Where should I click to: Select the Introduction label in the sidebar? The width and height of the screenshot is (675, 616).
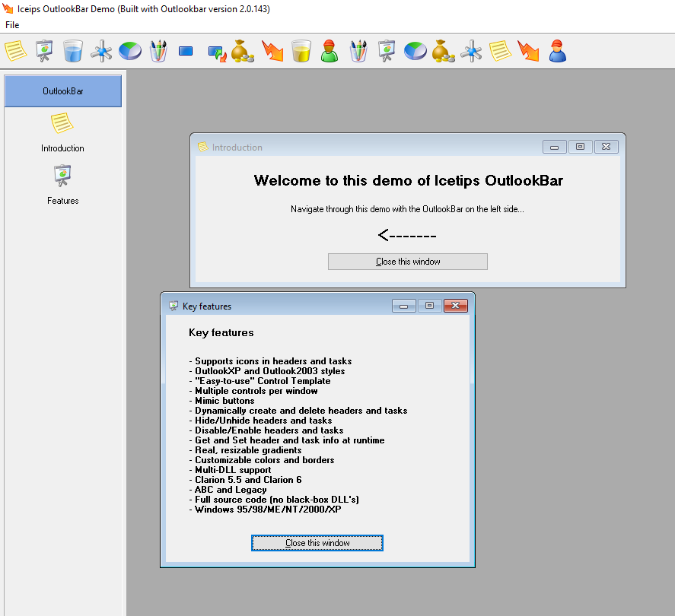[62, 148]
